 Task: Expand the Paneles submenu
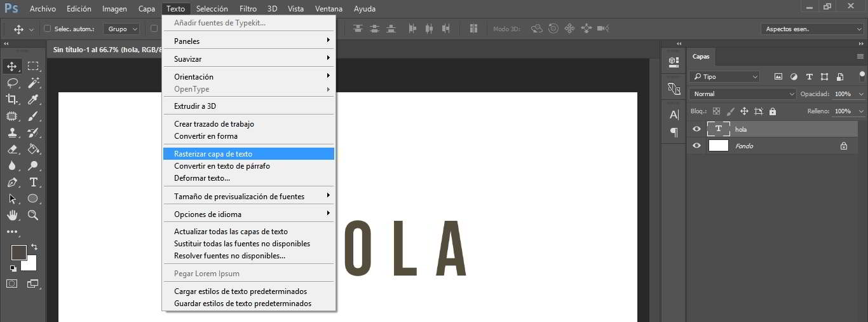pyautogui.click(x=248, y=41)
